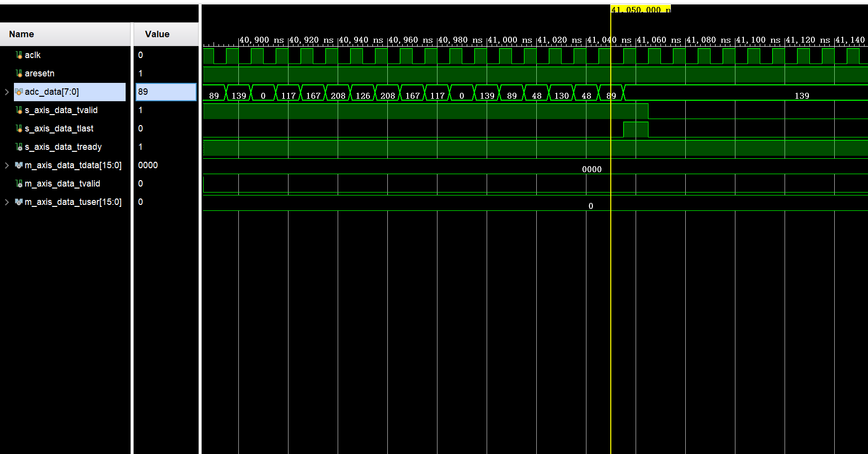
Task: Click the s_axis_data_tlast signal icon
Action: (19, 129)
